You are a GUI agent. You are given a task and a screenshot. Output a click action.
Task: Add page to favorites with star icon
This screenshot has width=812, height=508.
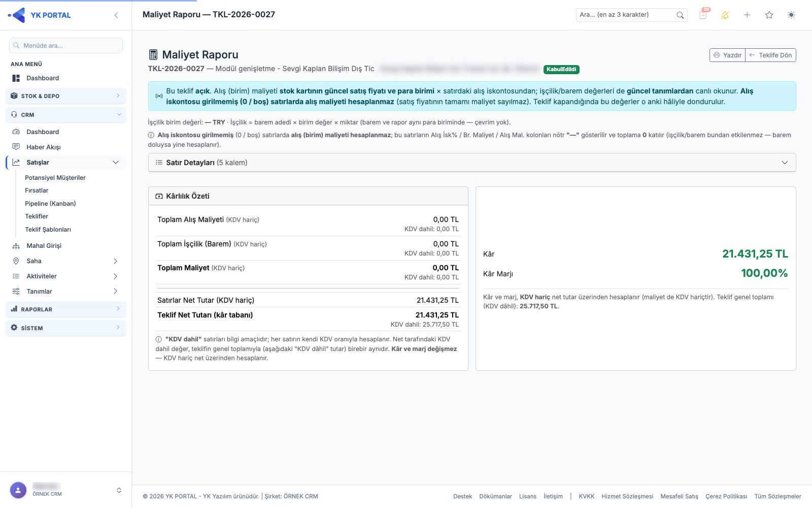point(769,15)
